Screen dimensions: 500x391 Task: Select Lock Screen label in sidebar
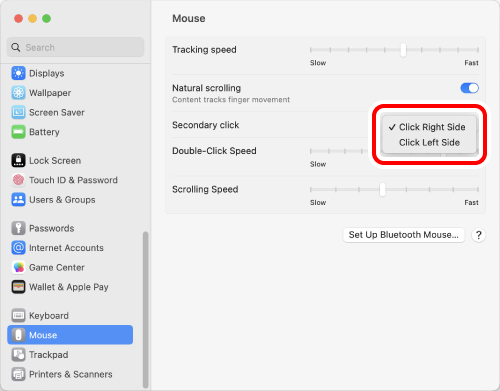[55, 160]
